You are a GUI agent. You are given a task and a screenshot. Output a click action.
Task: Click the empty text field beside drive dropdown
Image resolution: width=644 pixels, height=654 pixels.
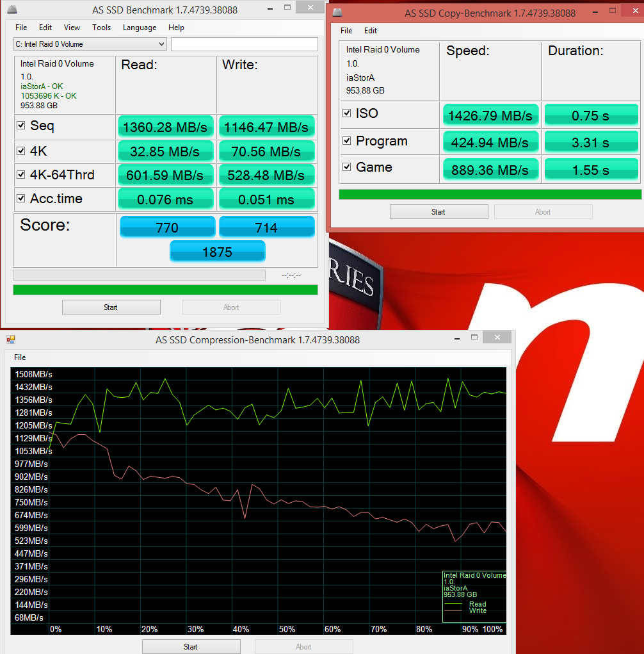[x=245, y=44]
